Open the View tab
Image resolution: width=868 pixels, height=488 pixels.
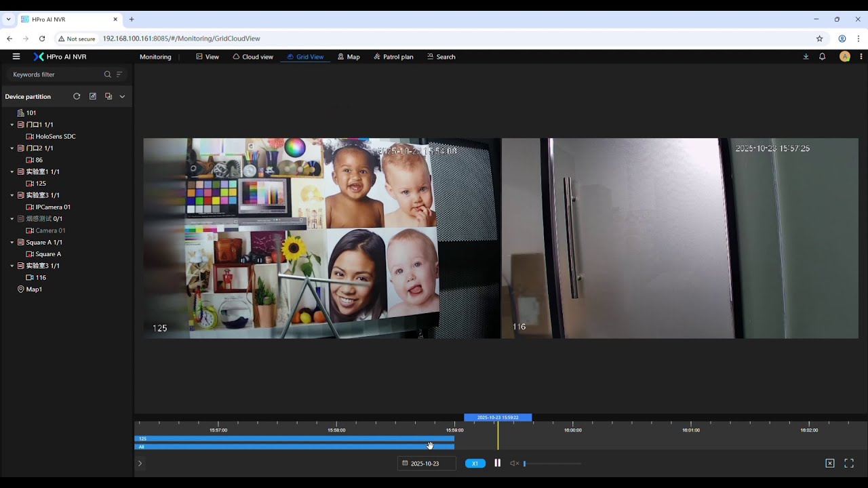(x=208, y=57)
